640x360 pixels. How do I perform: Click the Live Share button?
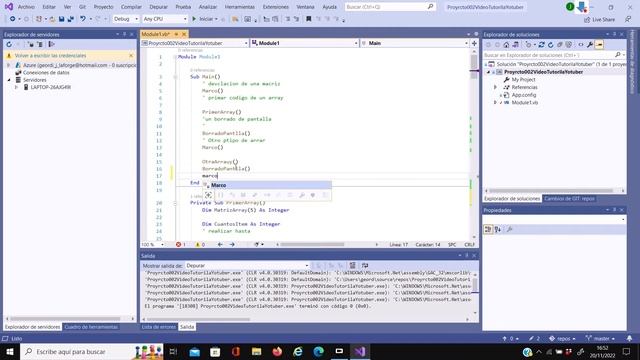[x=599, y=19]
